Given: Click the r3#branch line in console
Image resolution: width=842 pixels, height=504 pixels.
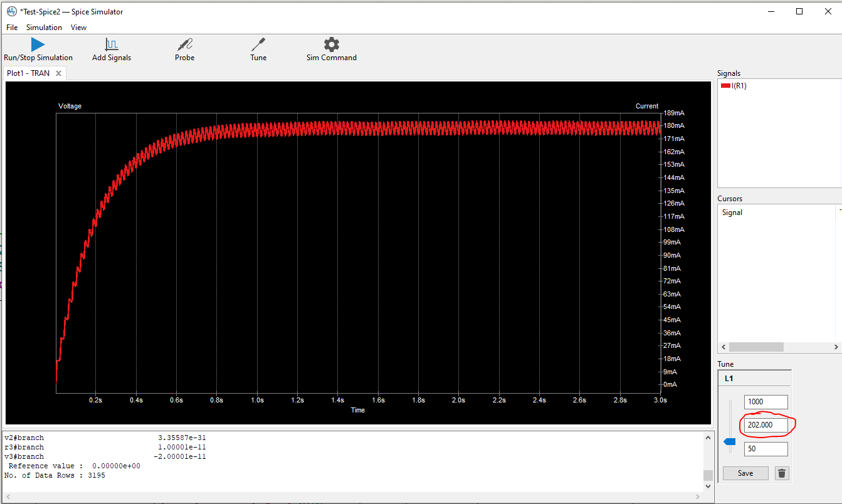Looking at the screenshot, I should tap(105, 447).
